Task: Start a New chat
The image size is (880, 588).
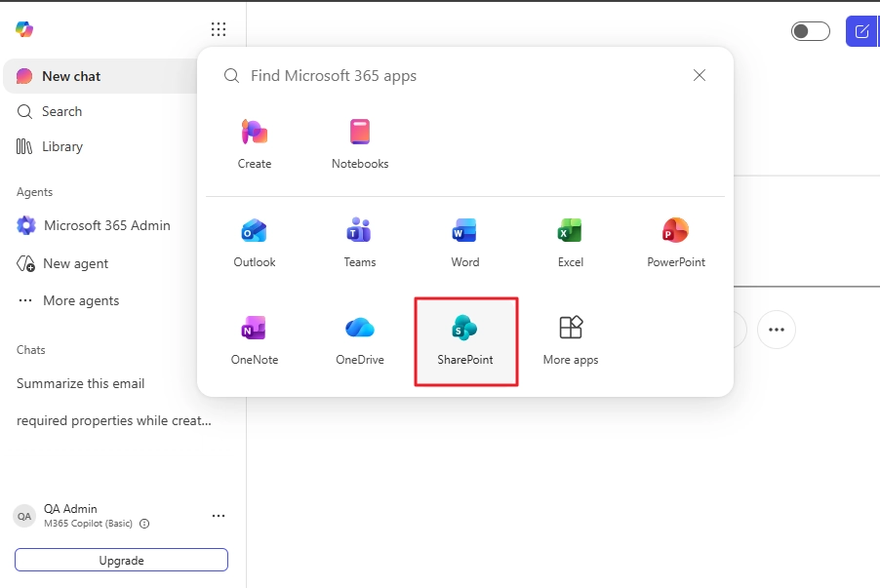Action: [101, 76]
